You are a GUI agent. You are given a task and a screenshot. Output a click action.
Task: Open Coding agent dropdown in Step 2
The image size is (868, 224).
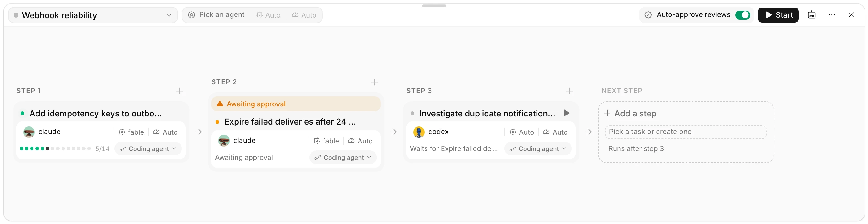coord(343,157)
